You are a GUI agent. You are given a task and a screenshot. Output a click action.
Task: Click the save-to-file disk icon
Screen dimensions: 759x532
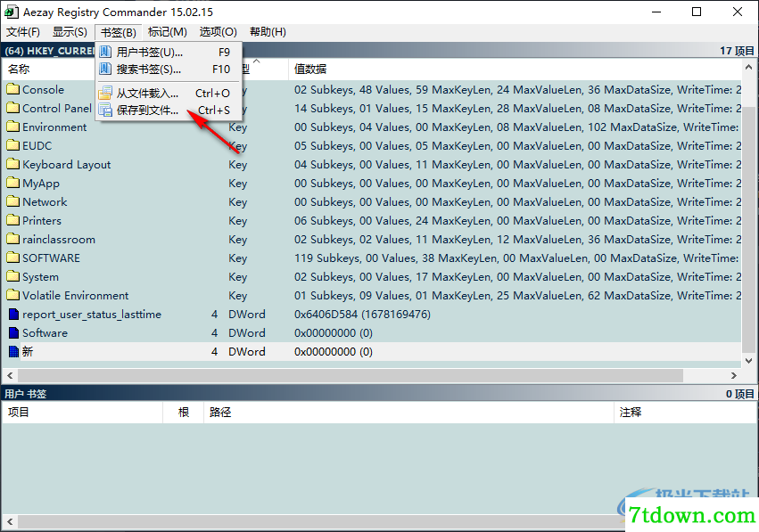coord(105,110)
